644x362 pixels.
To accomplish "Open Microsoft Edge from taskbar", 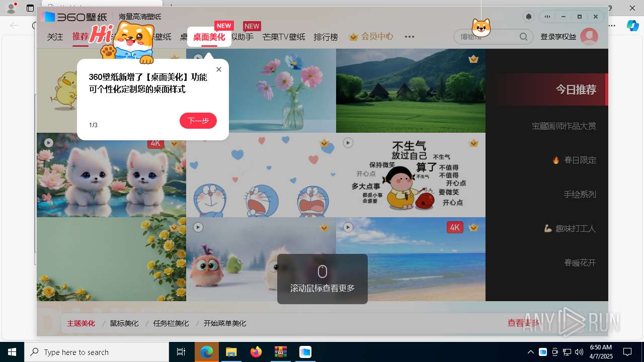I will pyautogui.click(x=207, y=352).
